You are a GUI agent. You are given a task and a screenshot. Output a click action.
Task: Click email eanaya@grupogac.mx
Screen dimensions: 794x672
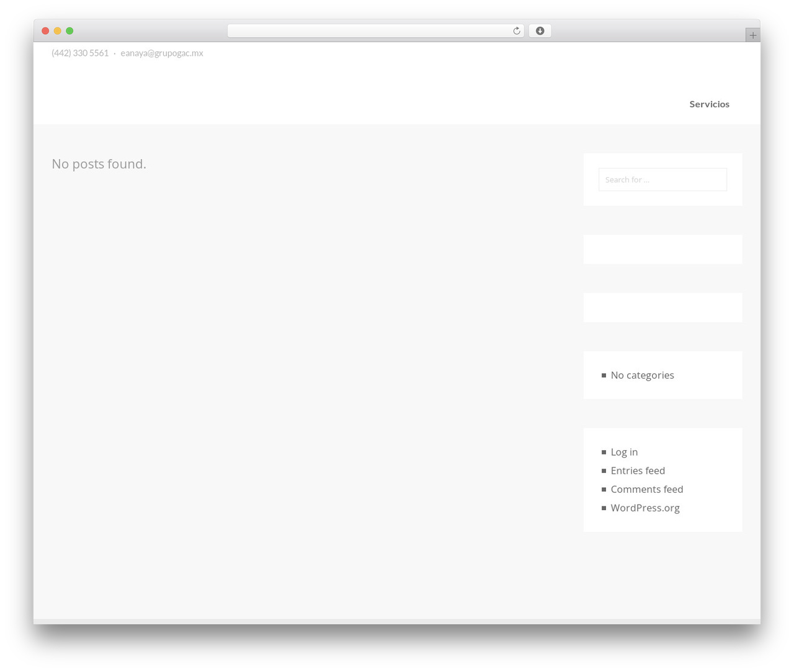[x=162, y=53]
